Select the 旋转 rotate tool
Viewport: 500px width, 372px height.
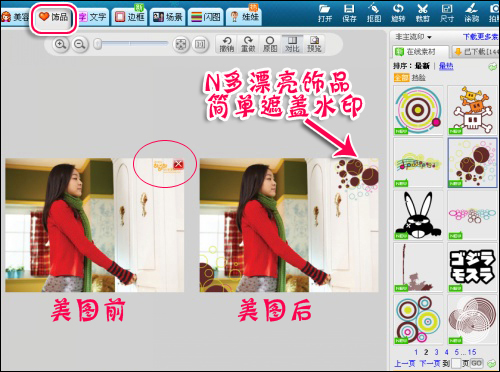click(398, 13)
